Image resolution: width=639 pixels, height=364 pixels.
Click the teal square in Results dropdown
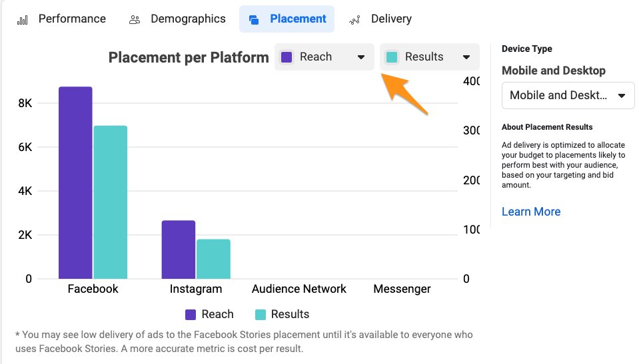392,57
